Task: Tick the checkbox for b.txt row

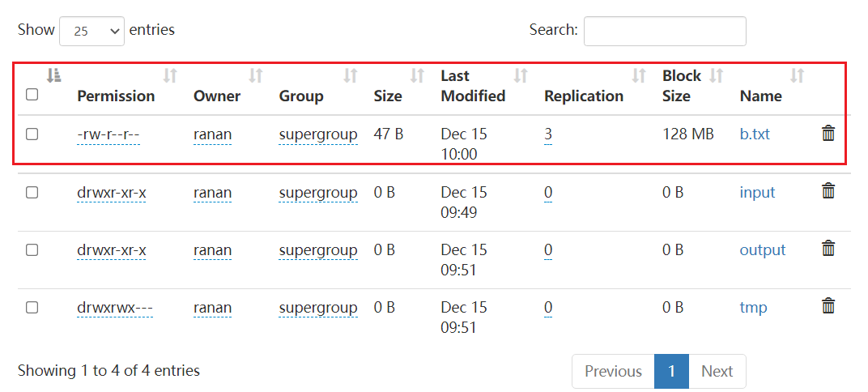Action: click(x=32, y=134)
